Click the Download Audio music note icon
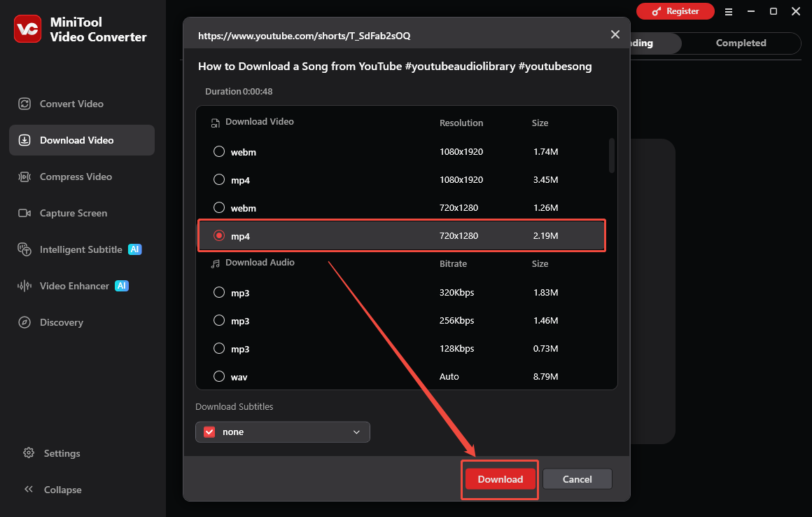 (x=216, y=263)
